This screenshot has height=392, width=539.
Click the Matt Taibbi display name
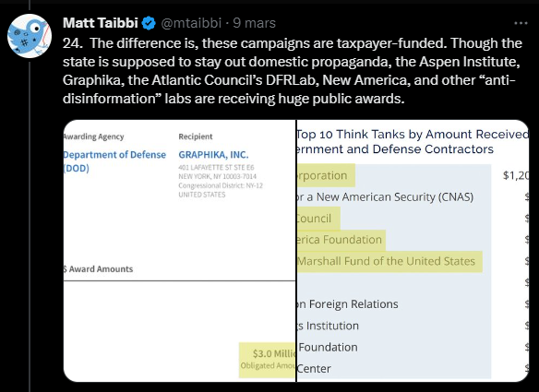101,23
